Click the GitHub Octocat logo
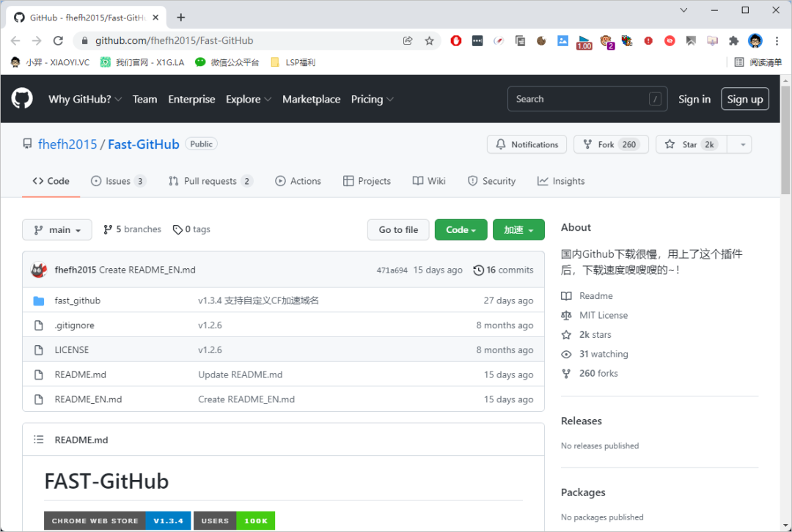Screen dimensions: 792x532 click(22, 99)
